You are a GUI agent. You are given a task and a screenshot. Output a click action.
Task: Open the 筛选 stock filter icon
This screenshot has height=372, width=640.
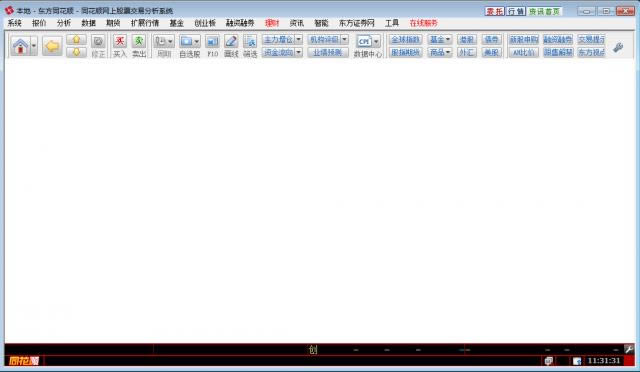pyautogui.click(x=250, y=41)
